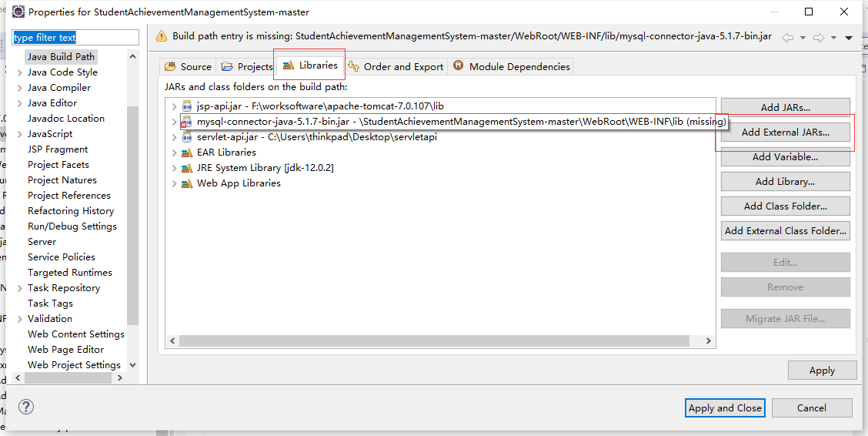
Task: Click the JRE System Library icon
Action: point(186,168)
